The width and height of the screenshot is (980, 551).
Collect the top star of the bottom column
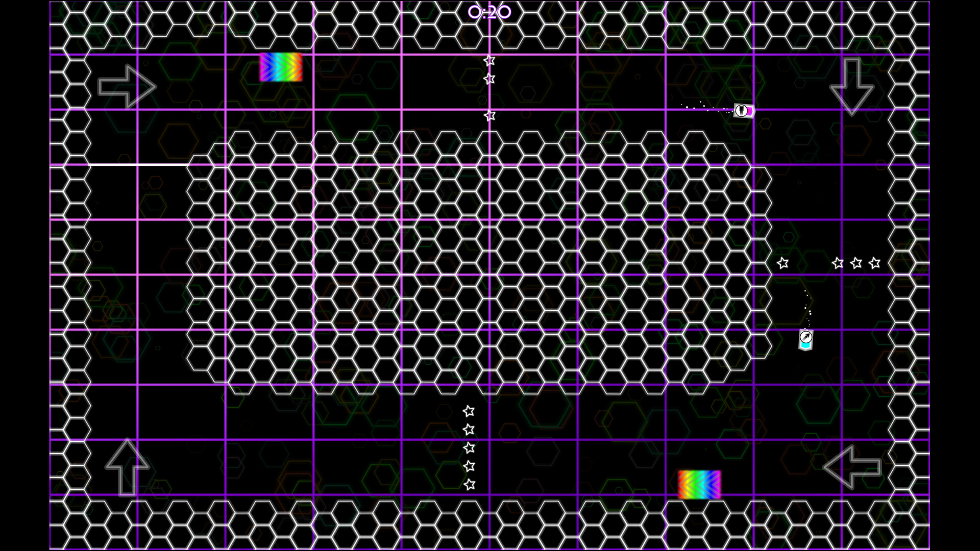[469, 411]
